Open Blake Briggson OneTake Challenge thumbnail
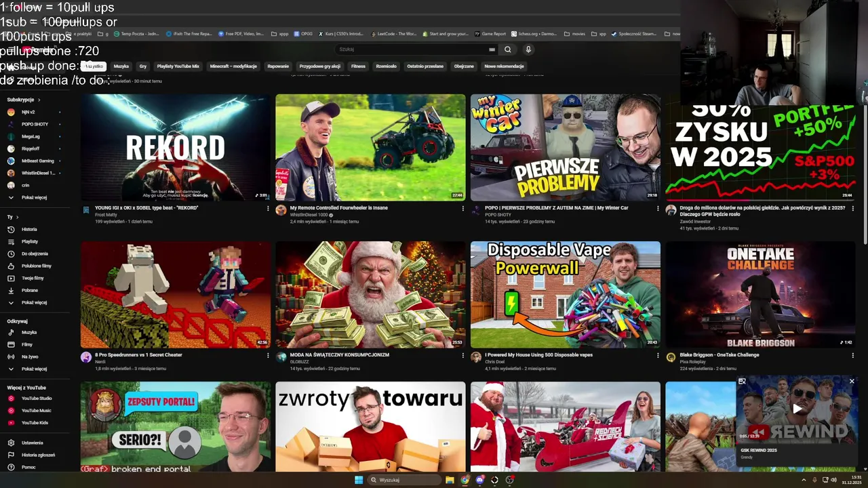Viewport: 868px width, 488px height. pyautogui.click(x=760, y=294)
